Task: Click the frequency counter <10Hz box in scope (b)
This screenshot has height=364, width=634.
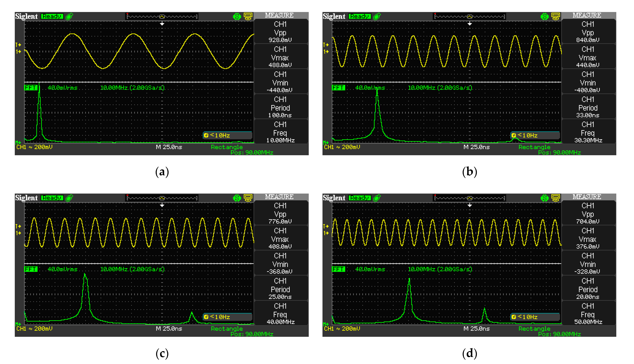Action: 535,135
